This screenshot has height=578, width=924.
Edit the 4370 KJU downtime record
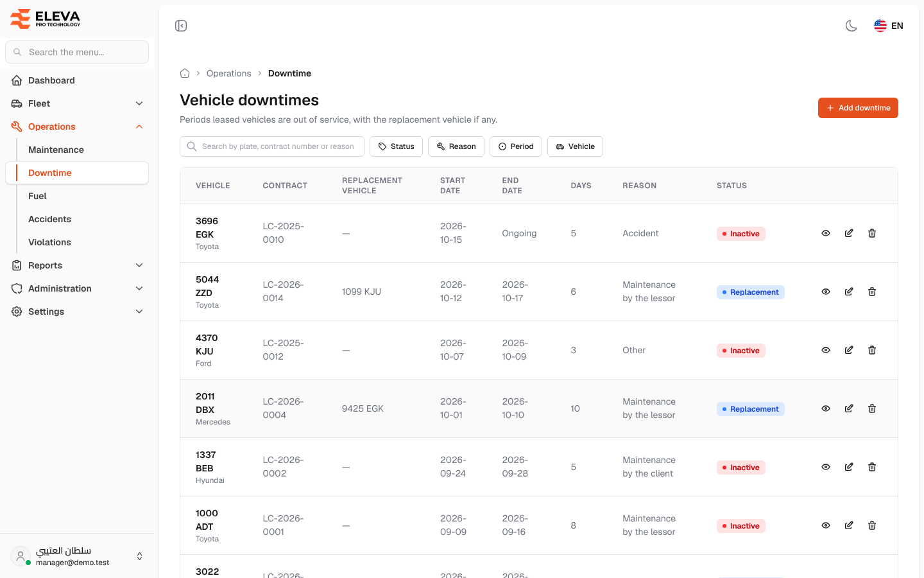click(x=849, y=350)
